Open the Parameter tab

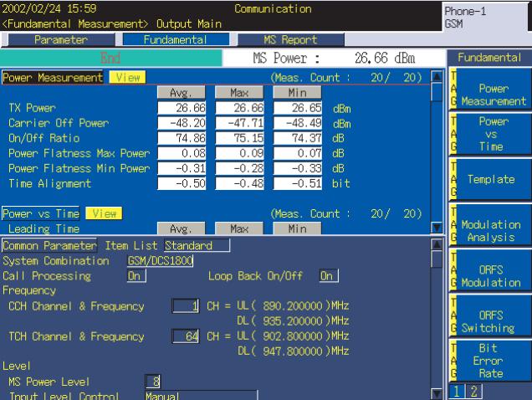[x=61, y=39]
